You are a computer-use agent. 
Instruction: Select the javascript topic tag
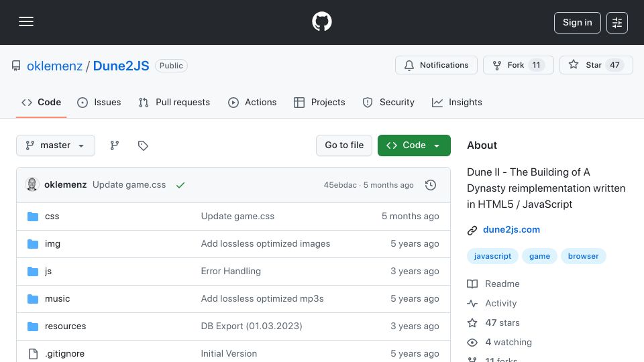pyautogui.click(x=492, y=256)
